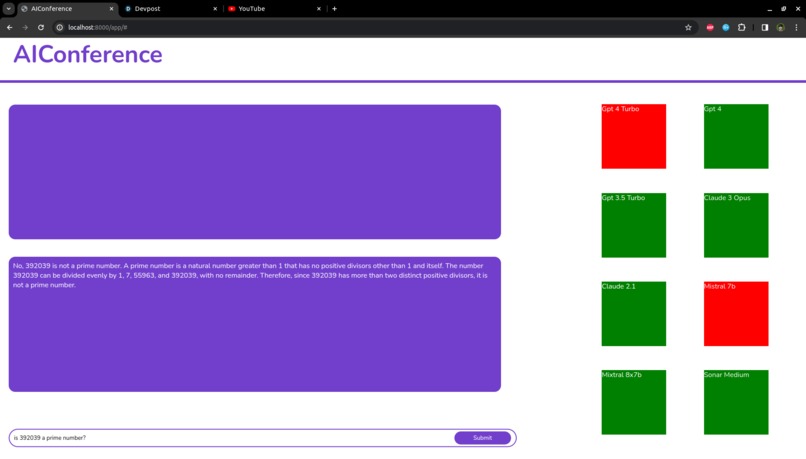The width and height of the screenshot is (806, 459).
Task: Open the blue round extension icon
Action: click(726, 27)
